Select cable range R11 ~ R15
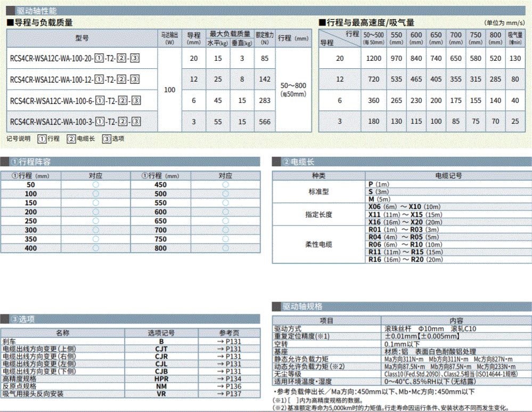 coord(406,252)
